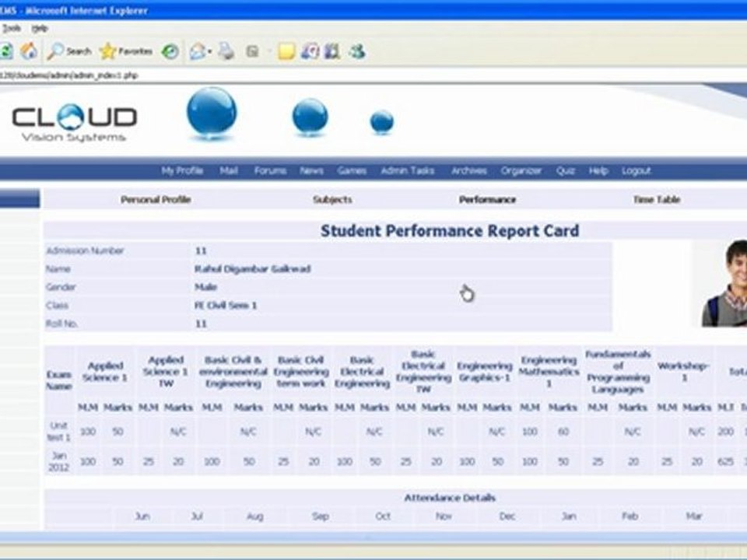
Task: Click the Applied Science 1 TW header
Action: [x=166, y=372]
